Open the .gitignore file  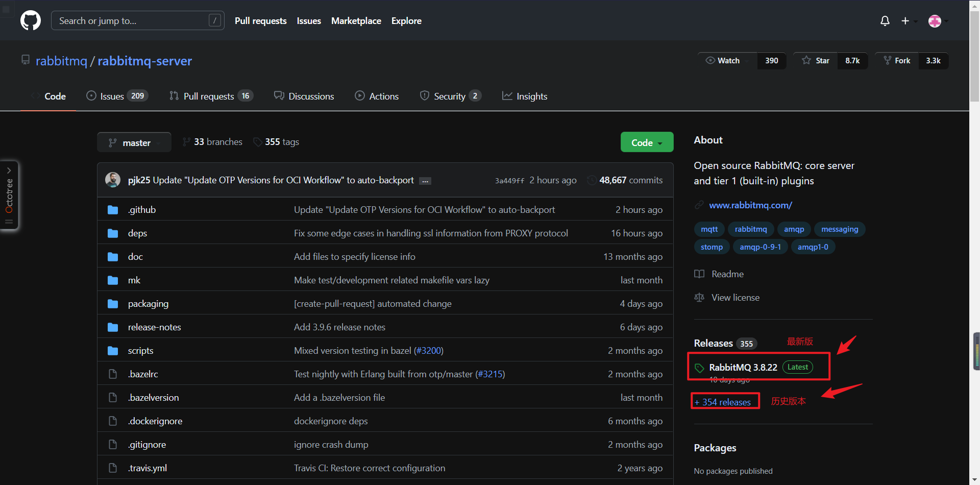[147, 445]
